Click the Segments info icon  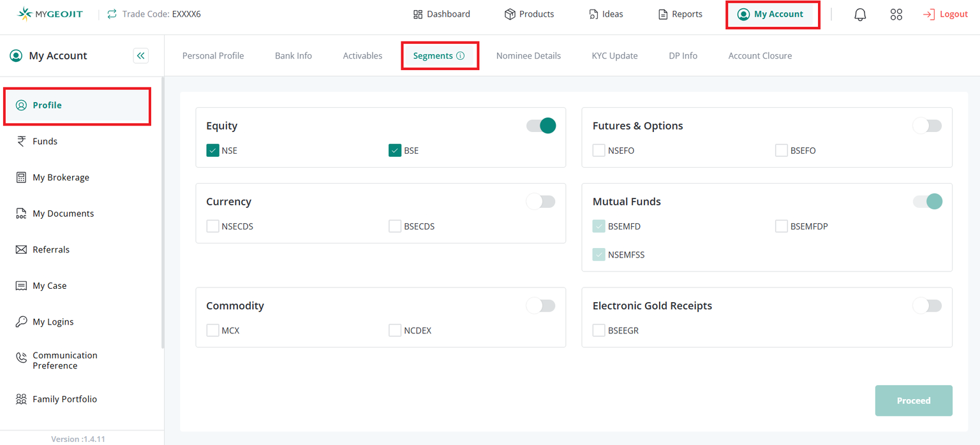point(460,56)
